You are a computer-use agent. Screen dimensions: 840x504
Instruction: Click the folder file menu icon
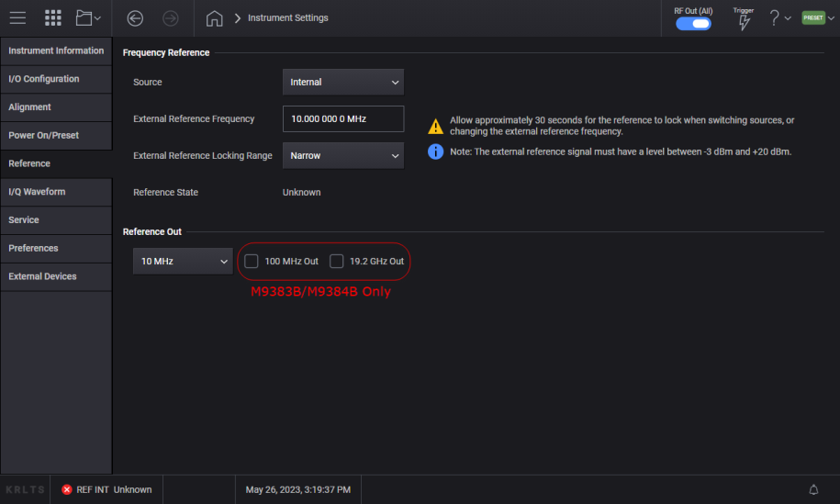click(88, 18)
